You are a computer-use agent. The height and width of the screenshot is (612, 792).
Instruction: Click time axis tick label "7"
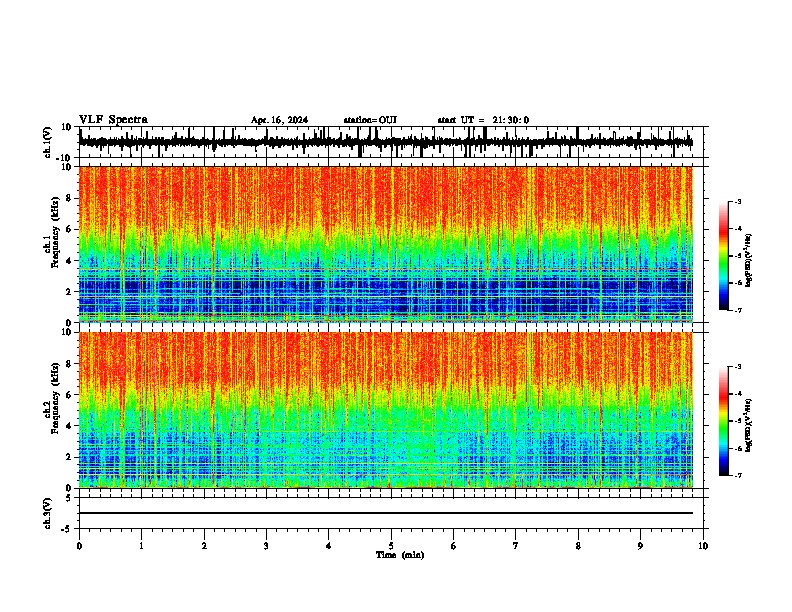(516, 546)
